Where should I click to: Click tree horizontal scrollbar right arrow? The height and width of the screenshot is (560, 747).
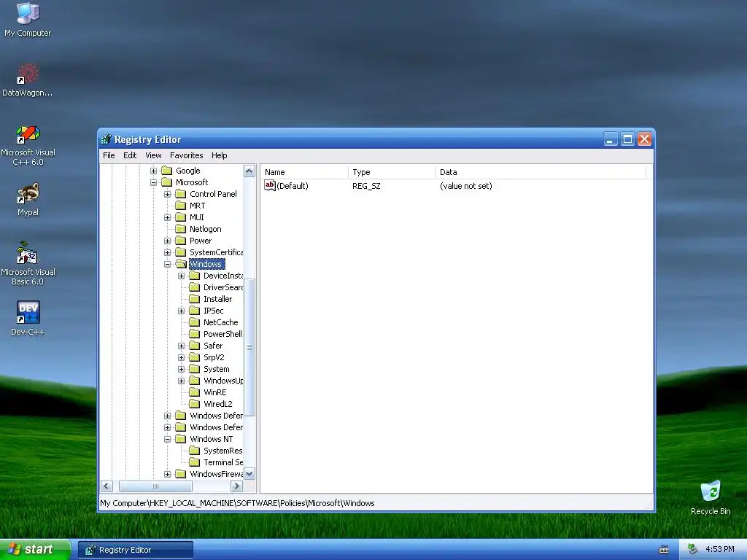tap(236, 486)
